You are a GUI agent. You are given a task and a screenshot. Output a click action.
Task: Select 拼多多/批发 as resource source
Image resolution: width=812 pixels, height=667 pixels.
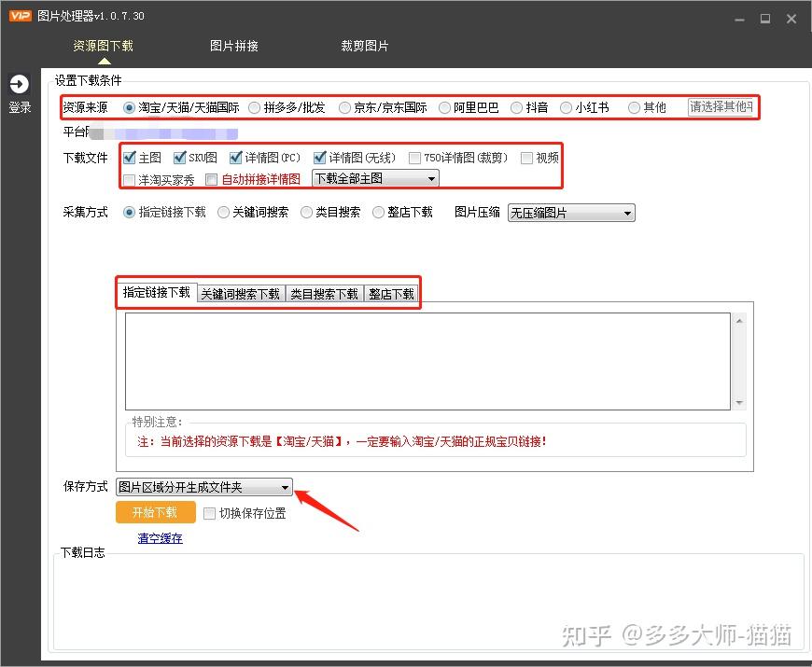tap(255, 107)
